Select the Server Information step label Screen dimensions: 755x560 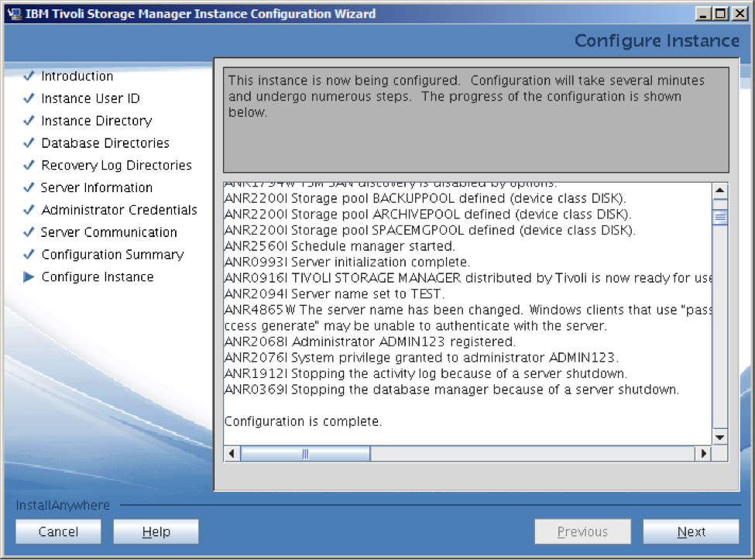click(x=97, y=187)
